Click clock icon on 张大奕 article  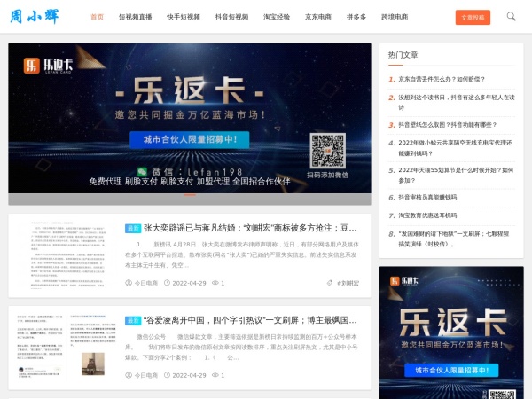click(x=167, y=283)
